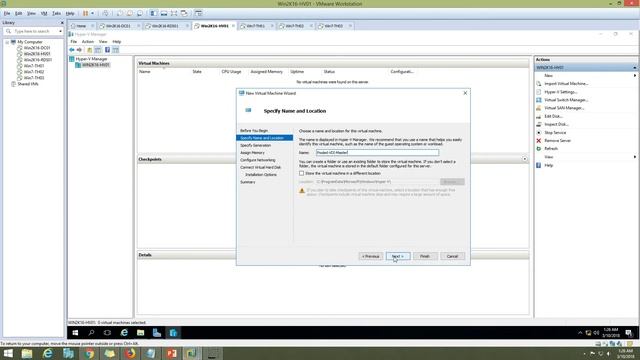
Task: Open Firefox from host taskbar
Action: pyautogui.click(x=130, y=353)
